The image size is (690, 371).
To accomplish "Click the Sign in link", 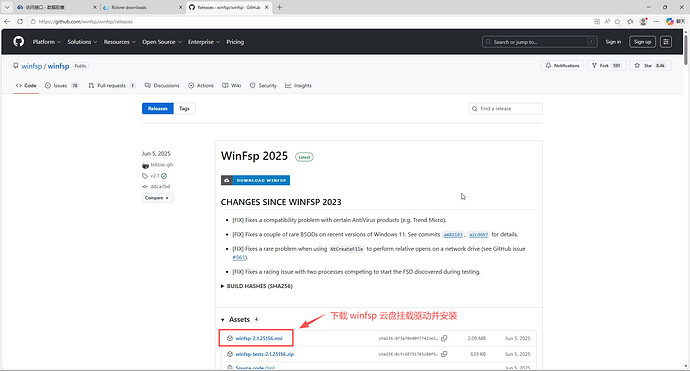I will (x=613, y=42).
